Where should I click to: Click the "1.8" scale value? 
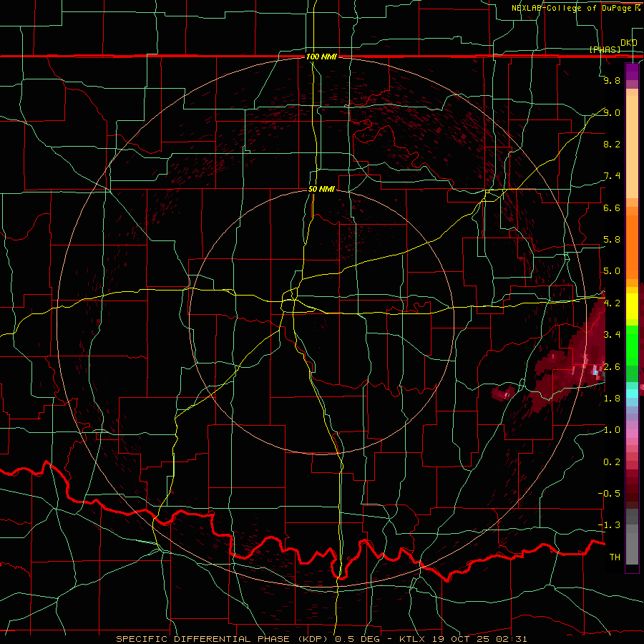click(x=612, y=399)
